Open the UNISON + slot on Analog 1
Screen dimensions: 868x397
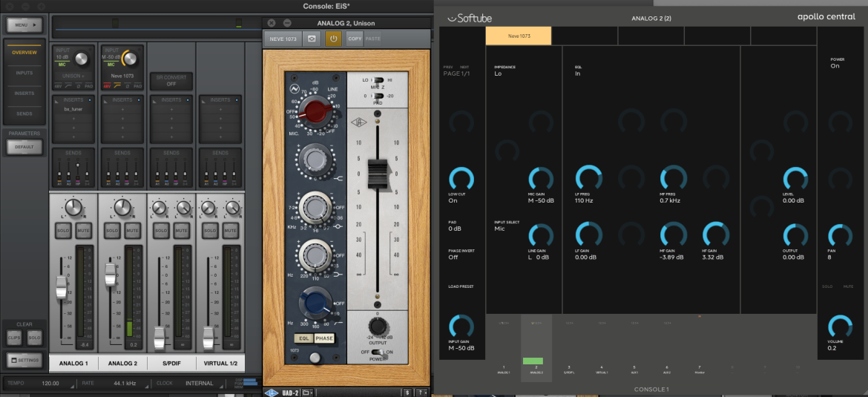pos(73,76)
